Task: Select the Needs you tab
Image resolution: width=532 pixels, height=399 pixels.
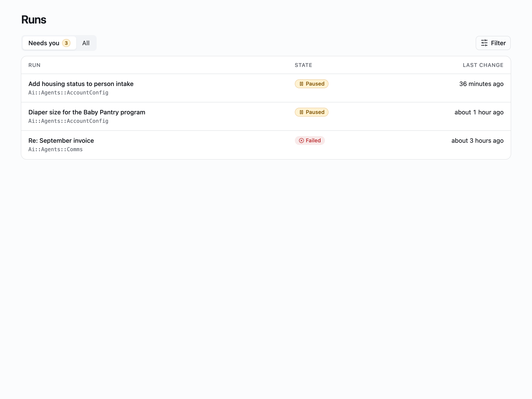Action: pos(49,43)
